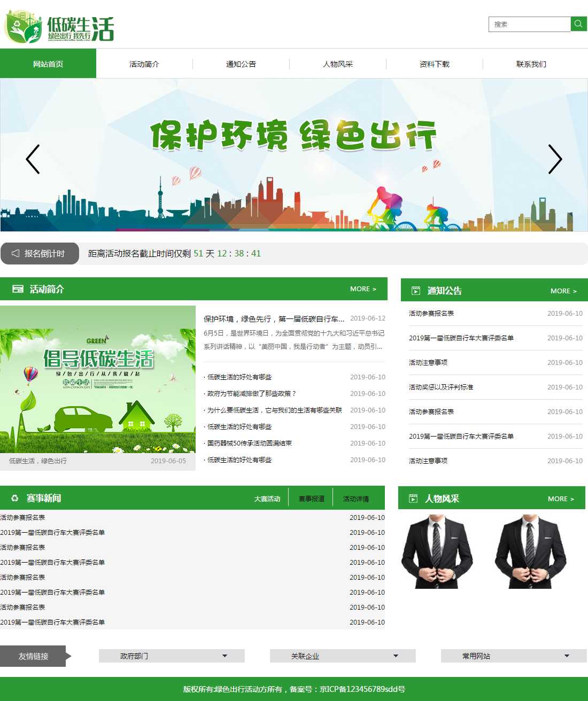Open the 资料下载 navigation menu item
This screenshot has height=701, width=588.
434,64
